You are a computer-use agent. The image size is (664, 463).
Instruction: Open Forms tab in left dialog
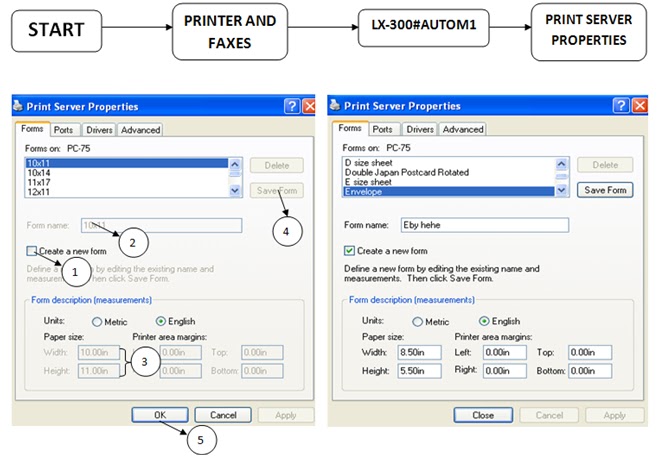tap(32, 129)
